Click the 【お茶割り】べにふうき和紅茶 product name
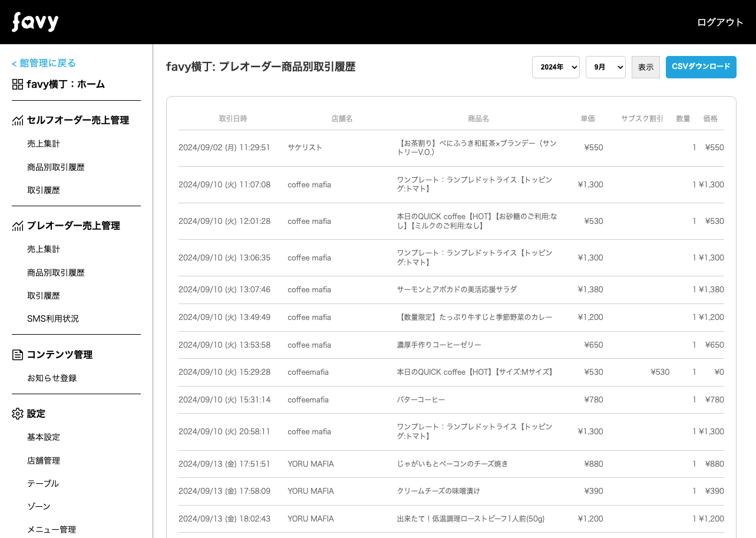Viewport: 756px width, 538px height. (477, 147)
